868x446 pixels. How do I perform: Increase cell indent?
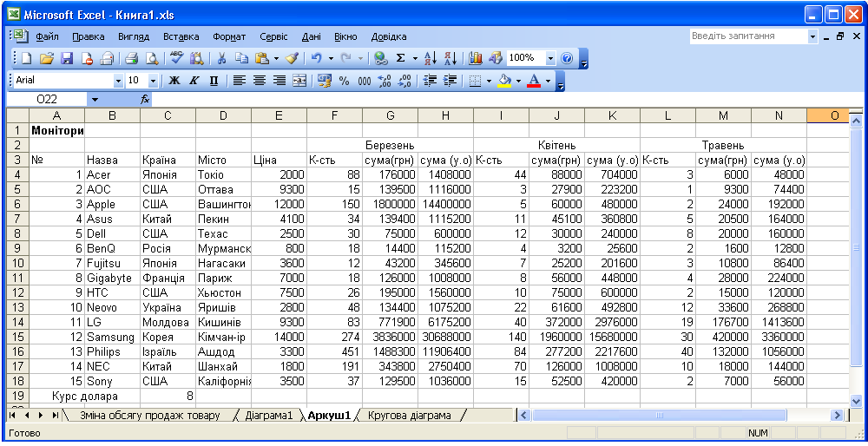[x=450, y=81]
